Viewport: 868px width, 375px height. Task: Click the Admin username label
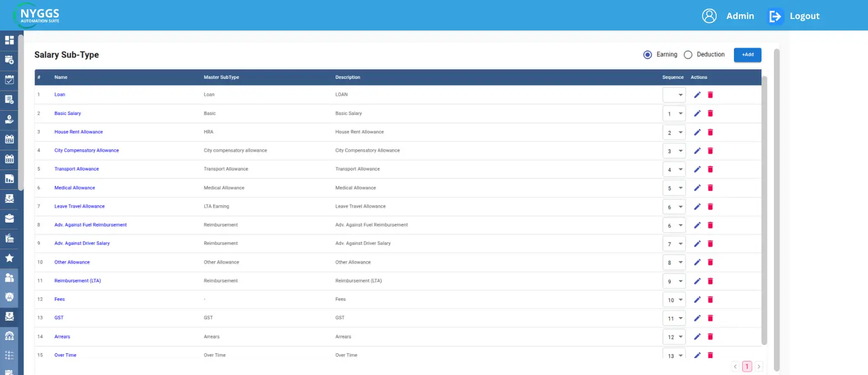tap(740, 16)
